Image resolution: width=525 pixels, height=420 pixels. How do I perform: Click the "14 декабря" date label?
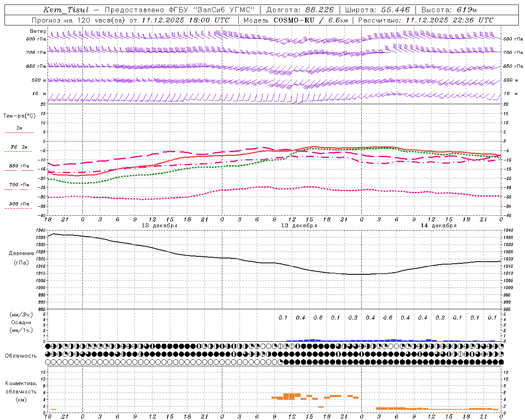tap(438, 226)
